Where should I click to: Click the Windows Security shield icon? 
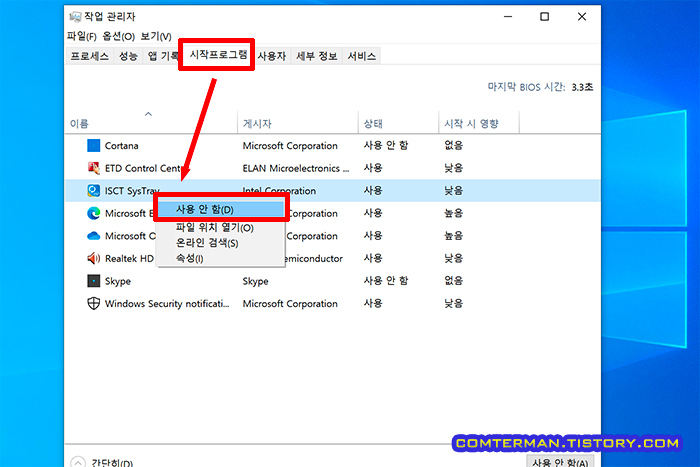[93, 304]
